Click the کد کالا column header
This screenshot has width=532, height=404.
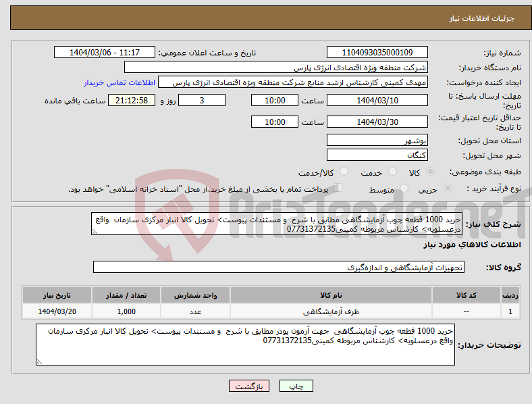coord(467,295)
